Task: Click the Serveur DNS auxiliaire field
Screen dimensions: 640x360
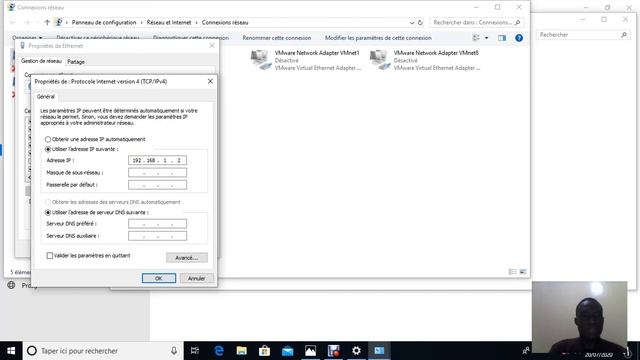Action: 157,236
